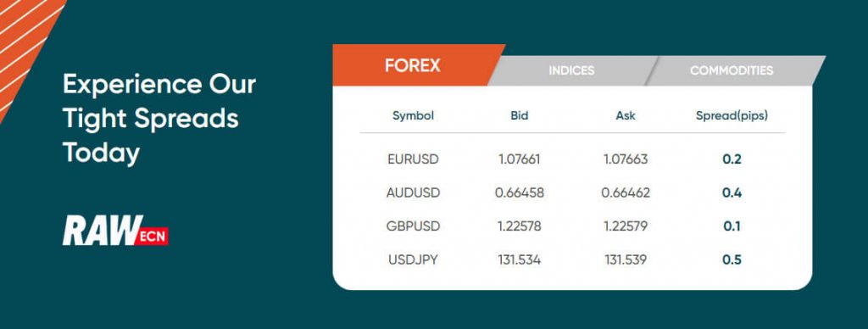Click the Bid column header
868x329 pixels.
[x=520, y=116]
